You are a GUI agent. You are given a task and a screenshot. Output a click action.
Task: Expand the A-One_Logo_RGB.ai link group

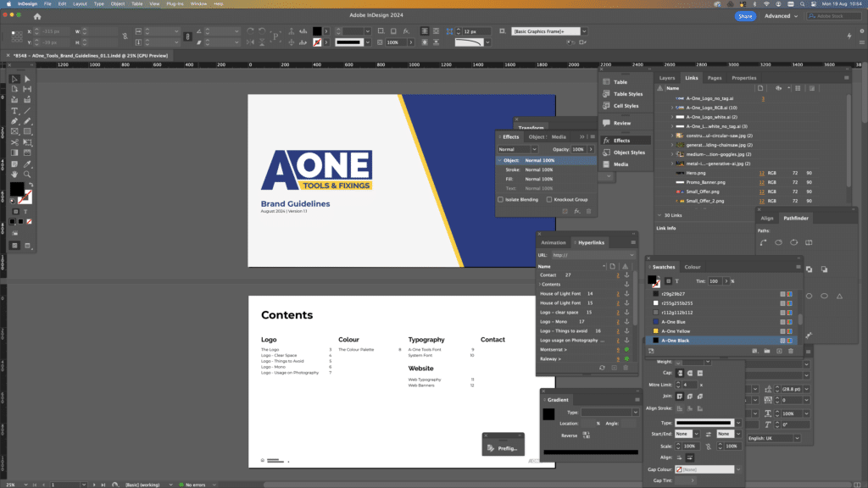coord(672,108)
